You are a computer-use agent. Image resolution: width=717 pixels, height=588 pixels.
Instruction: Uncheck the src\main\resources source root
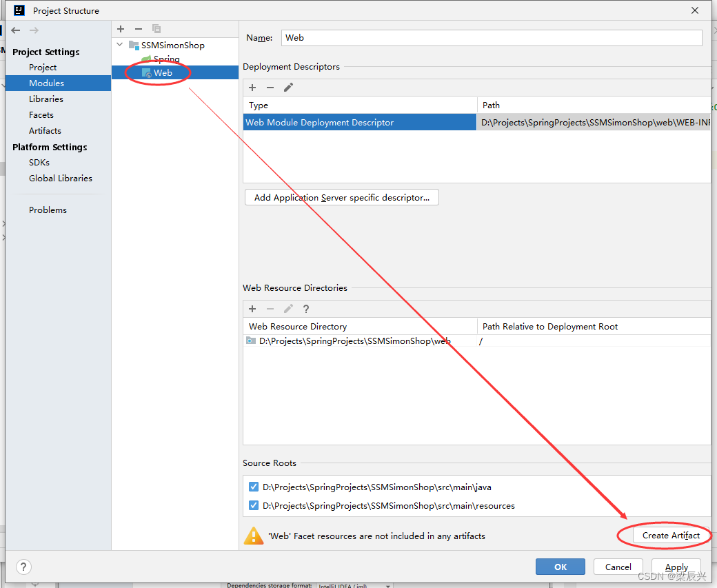pos(253,506)
